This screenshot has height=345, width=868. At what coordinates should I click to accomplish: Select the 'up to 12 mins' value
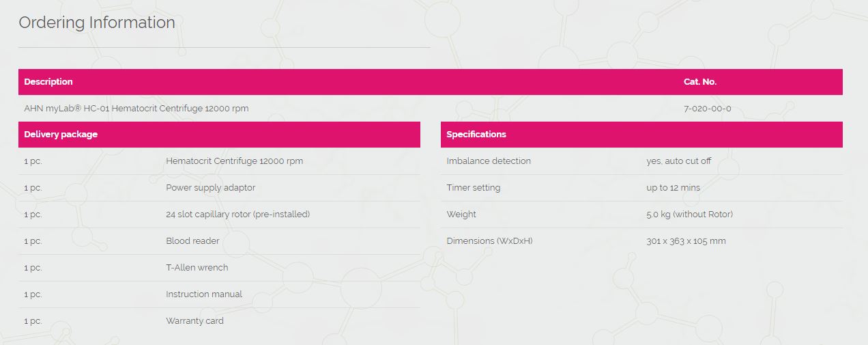tap(674, 188)
